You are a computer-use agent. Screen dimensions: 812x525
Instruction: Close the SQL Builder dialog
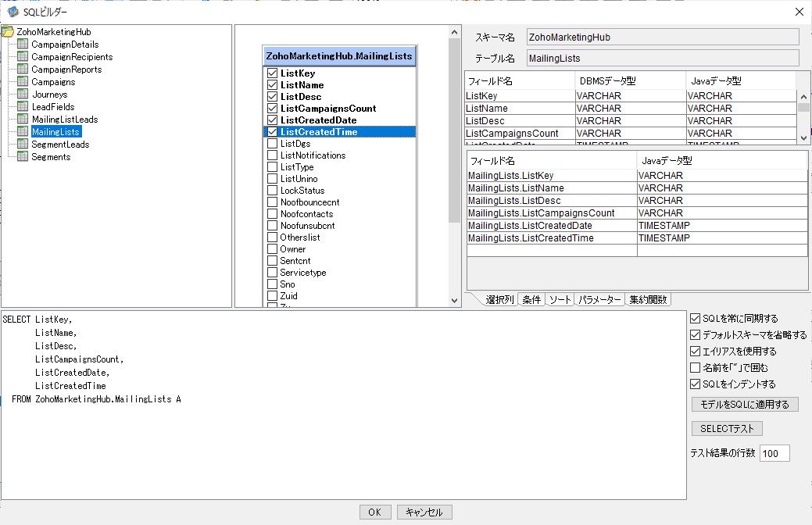coord(799,12)
